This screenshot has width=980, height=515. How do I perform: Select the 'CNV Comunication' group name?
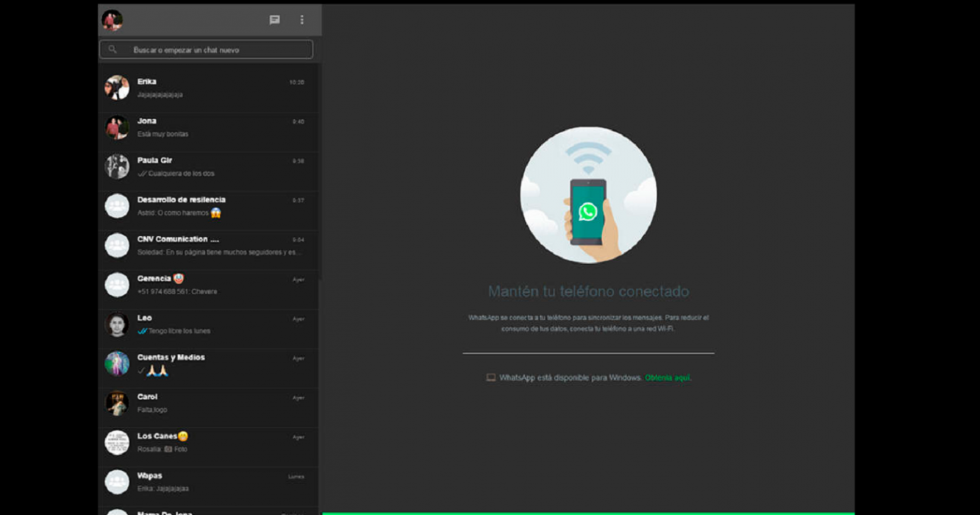[x=178, y=239]
